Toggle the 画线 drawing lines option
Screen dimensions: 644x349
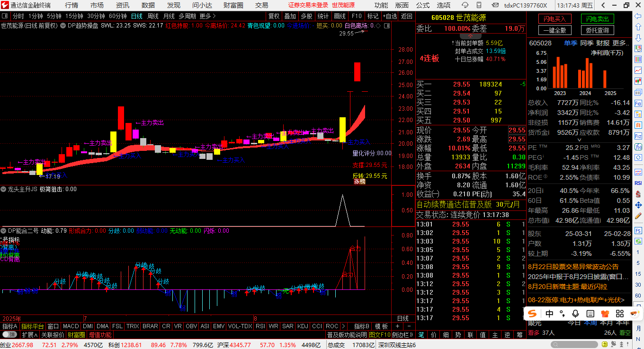340,16
